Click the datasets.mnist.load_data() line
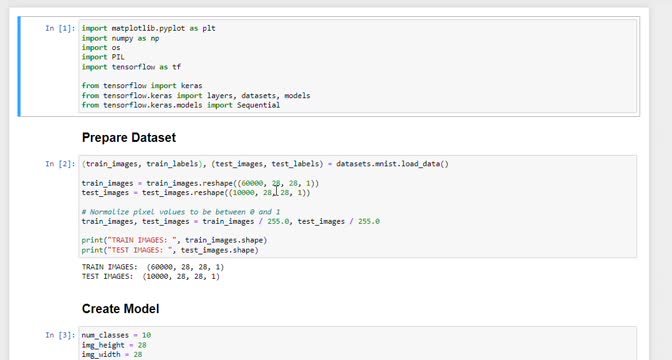This screenshot has height=360, width=672. 265,164
